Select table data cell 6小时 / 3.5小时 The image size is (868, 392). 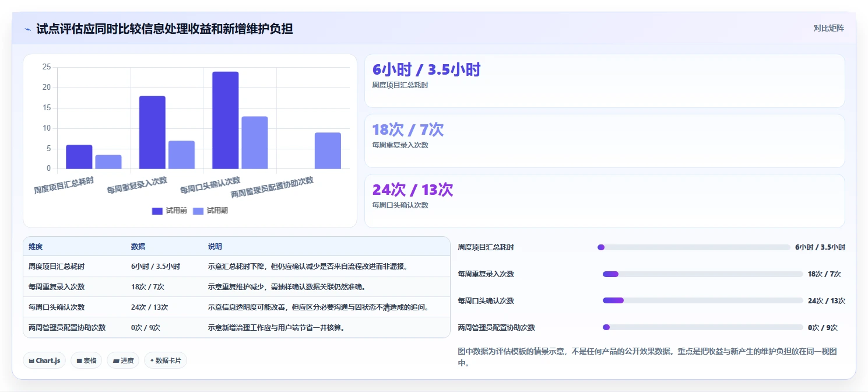point(156,267)
